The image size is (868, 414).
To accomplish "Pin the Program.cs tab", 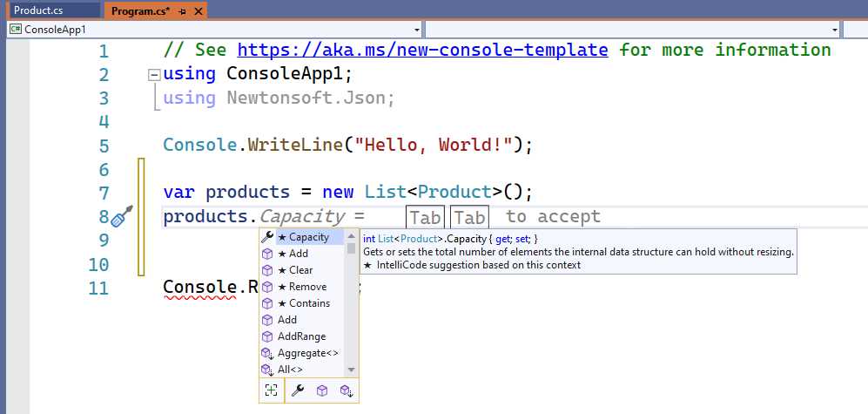I will click(x=183, y=11).
